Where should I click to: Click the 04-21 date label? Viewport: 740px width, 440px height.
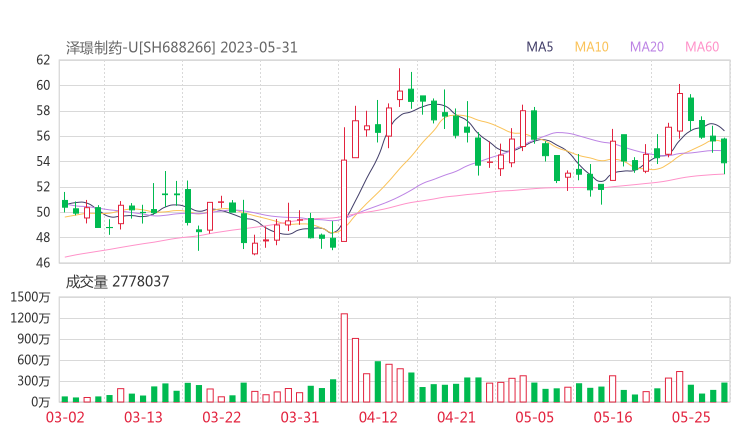(456, 418)
